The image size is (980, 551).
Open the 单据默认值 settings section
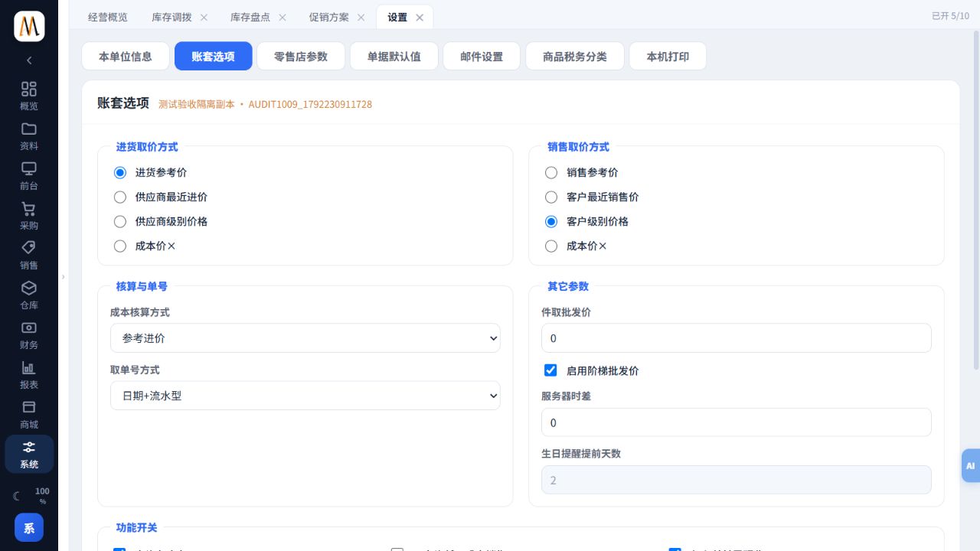click(394, 56)
